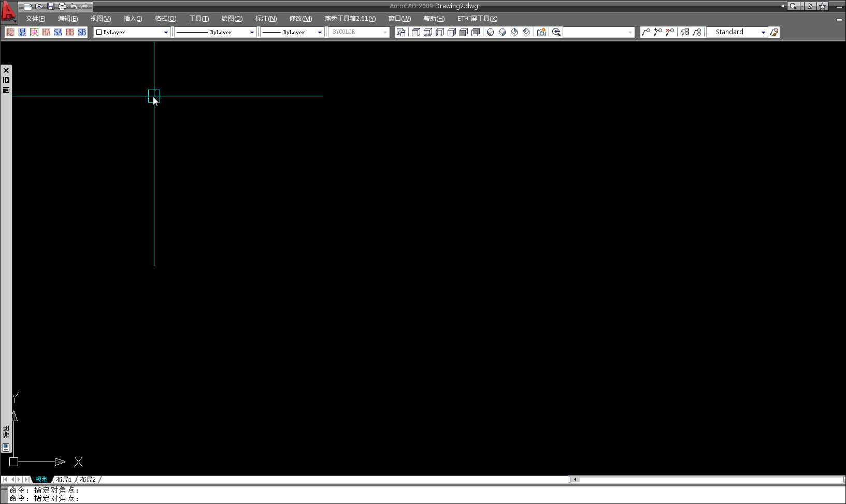Click the horizontal scrollbar left arrow
Viewport: 846px width, 504px height.
tap(575, 480)
